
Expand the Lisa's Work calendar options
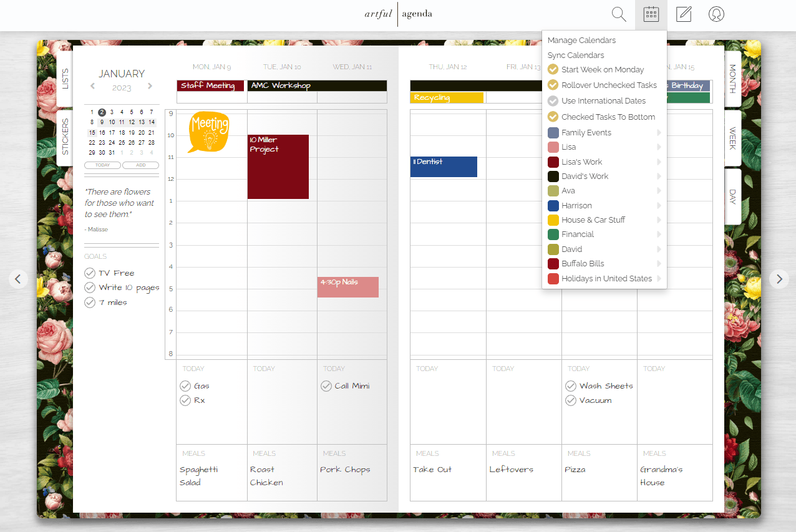click(659, 162)
